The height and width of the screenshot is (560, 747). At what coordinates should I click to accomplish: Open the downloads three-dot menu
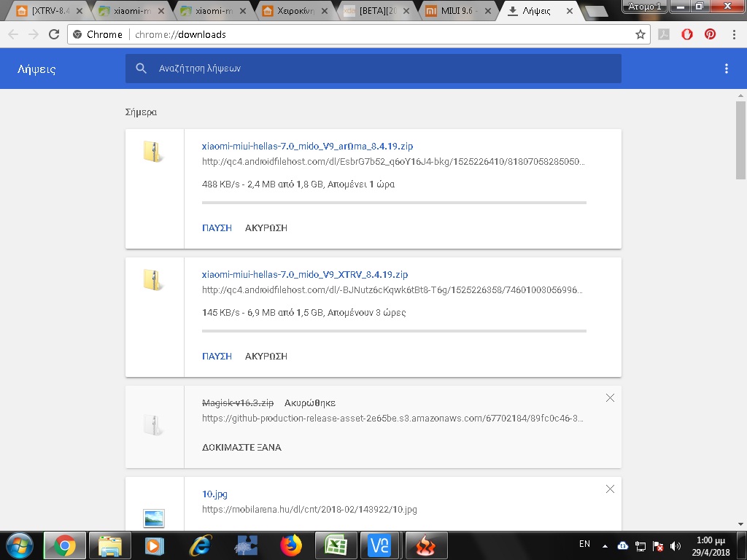point(726,69)
